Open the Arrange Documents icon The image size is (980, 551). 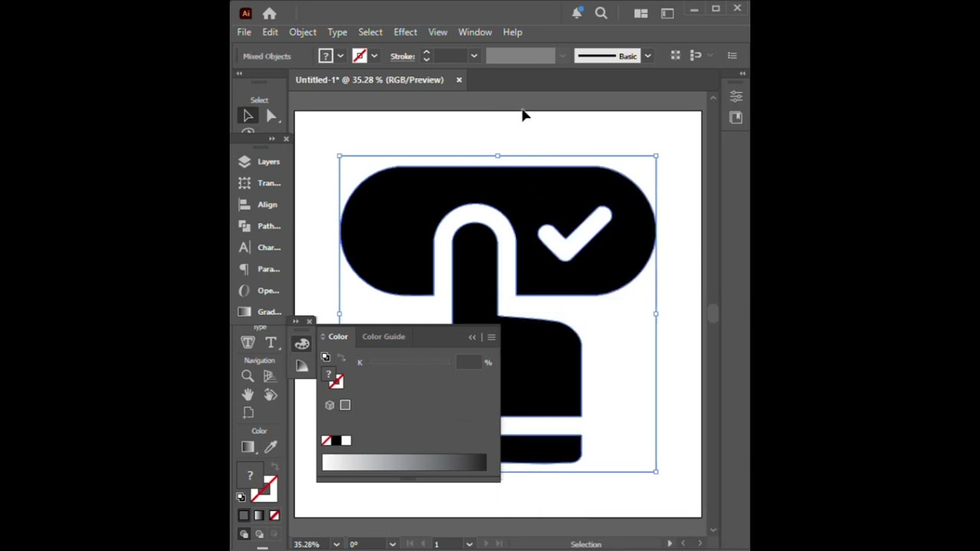pyautogui.click(x=641, y=13)
